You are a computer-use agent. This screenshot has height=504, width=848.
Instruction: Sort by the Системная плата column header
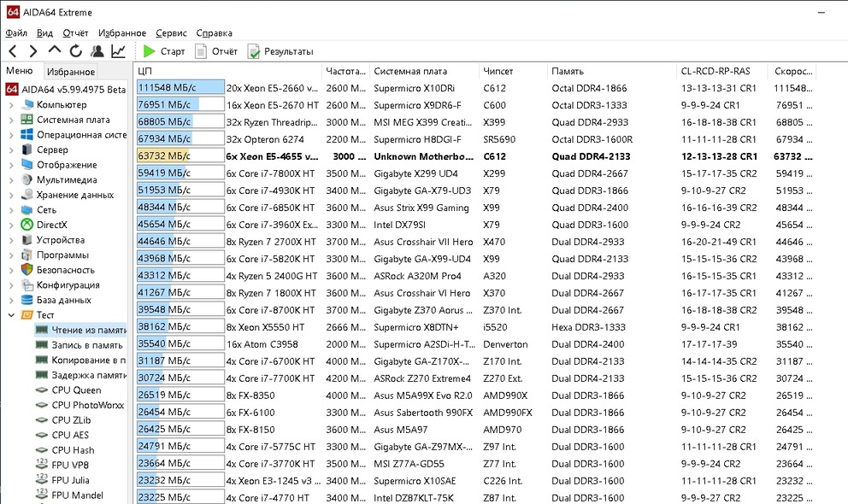424,71
